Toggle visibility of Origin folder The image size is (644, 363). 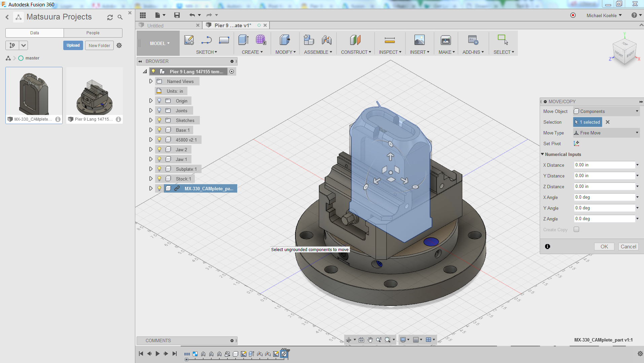159,101
